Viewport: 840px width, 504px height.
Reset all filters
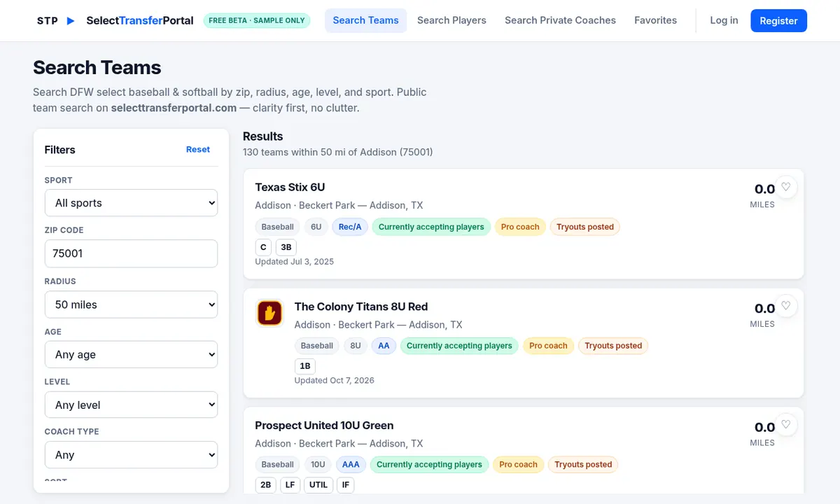tap(198, 149)
